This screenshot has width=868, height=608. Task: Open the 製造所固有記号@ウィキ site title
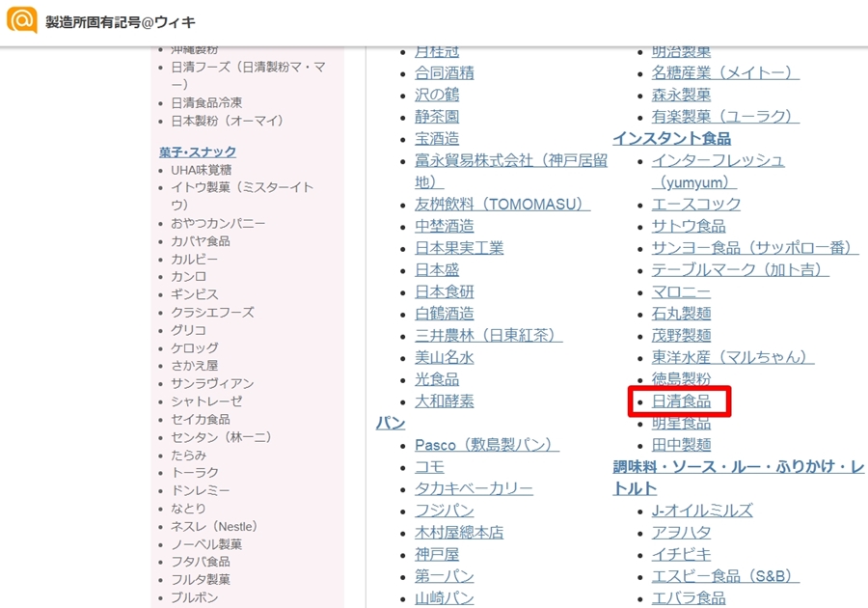pyautogui.click(x=121, y=22)
